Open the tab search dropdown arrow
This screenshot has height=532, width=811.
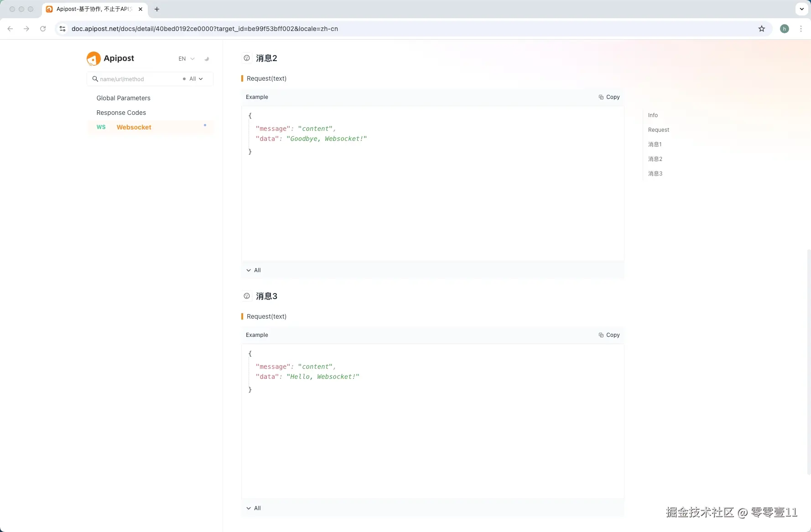point(801,9)
